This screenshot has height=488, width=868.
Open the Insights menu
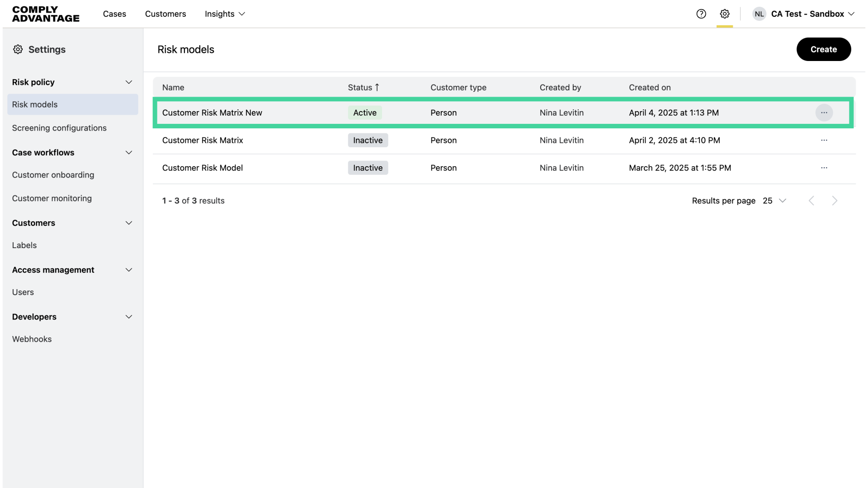click(x=225, y=14)
